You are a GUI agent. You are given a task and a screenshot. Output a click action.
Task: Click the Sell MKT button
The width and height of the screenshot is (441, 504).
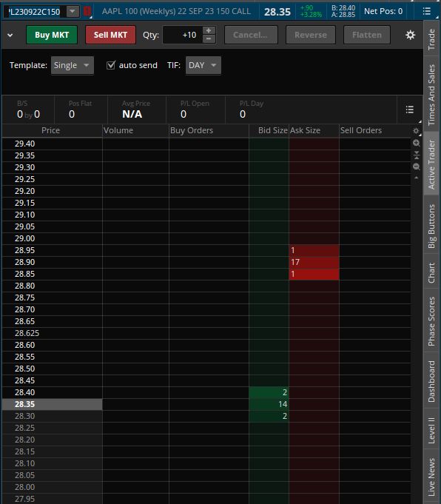(110, 35)
